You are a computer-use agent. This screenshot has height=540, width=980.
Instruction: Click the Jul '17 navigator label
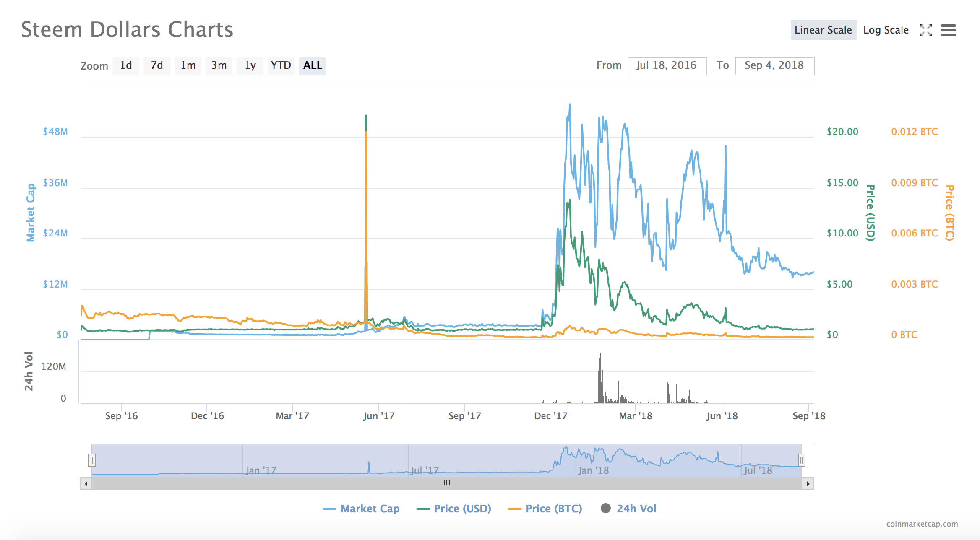(425, 470)
